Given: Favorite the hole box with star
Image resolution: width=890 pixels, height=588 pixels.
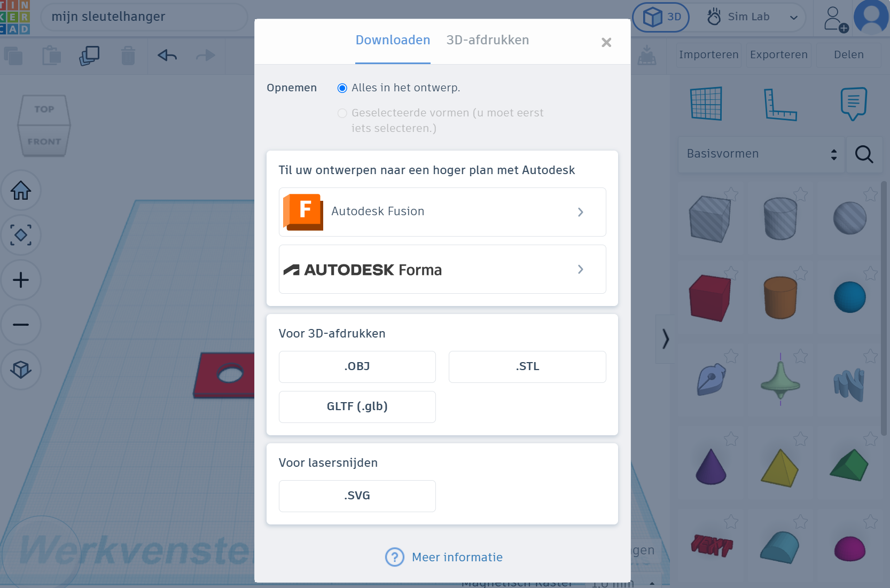Looking at the screenshot, I should click(731, 194).
